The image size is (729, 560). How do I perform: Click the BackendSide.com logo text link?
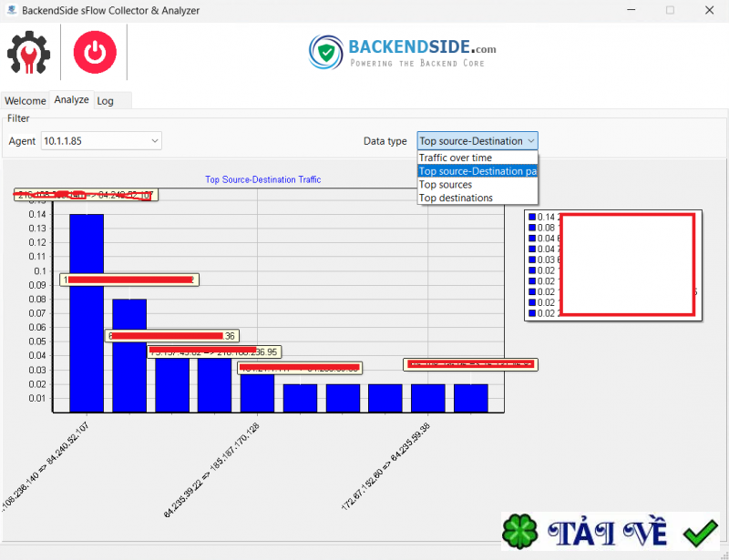(x=419, y=47)
